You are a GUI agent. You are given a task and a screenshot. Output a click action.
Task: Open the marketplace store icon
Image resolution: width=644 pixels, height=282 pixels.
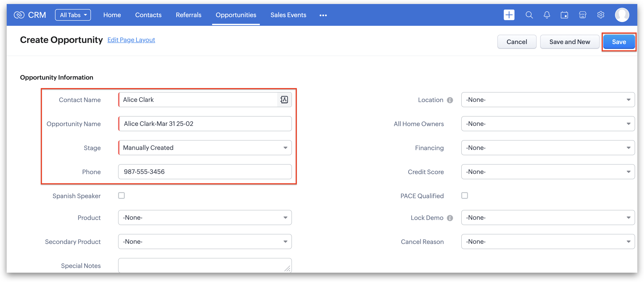582,15
